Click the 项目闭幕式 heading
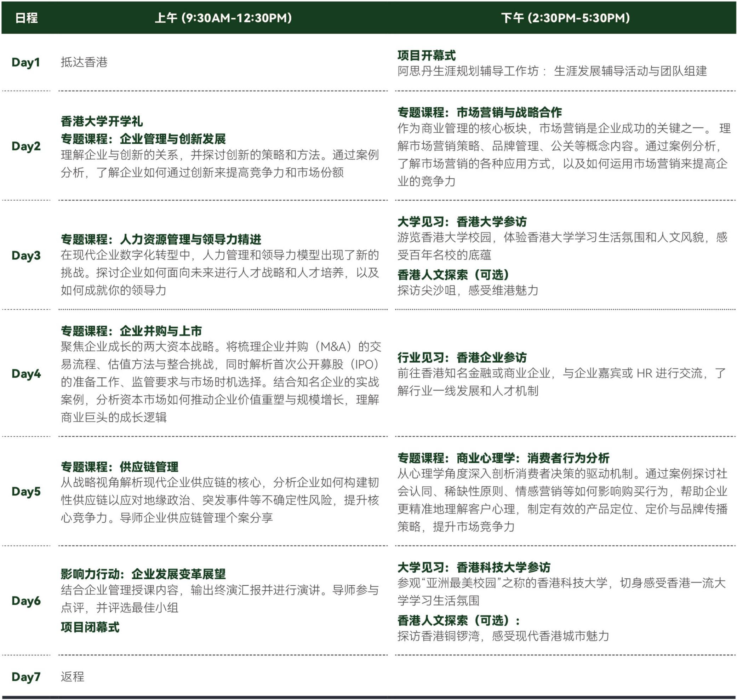This screenshot has width=737, height=700. click(90, 627)
